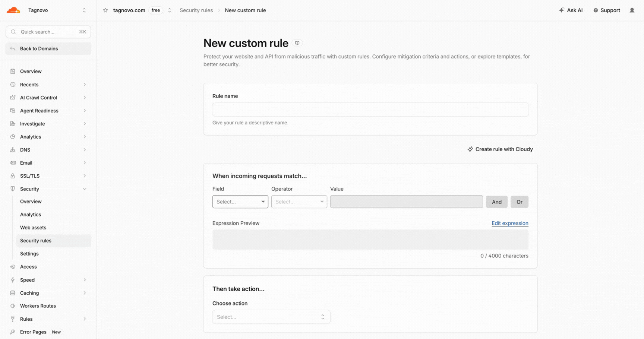Click the Cloudflare logo icon
This screenshot has width=644, height=339.
tap(13, 10)
